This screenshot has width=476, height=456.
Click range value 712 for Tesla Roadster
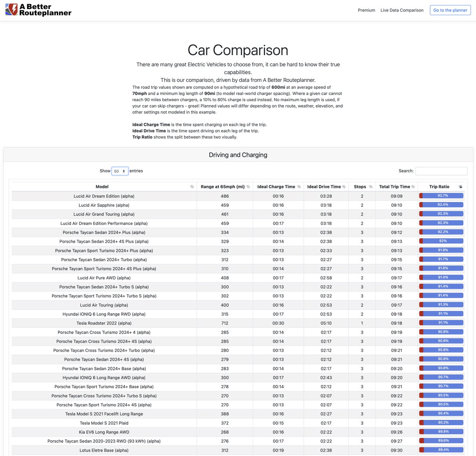(x=225, y=323)
